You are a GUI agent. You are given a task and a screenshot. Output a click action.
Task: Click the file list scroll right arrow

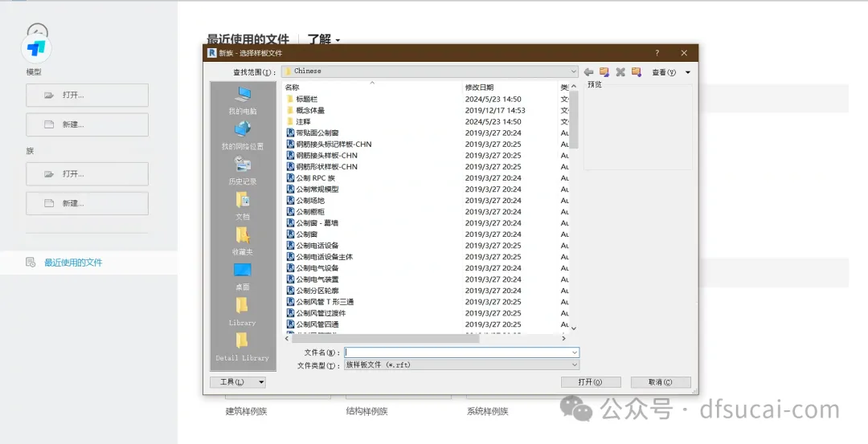tap(563, 338)
